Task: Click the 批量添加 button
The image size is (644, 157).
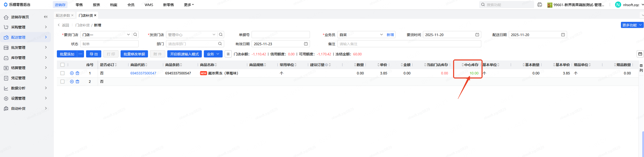Action: [67, 54]
